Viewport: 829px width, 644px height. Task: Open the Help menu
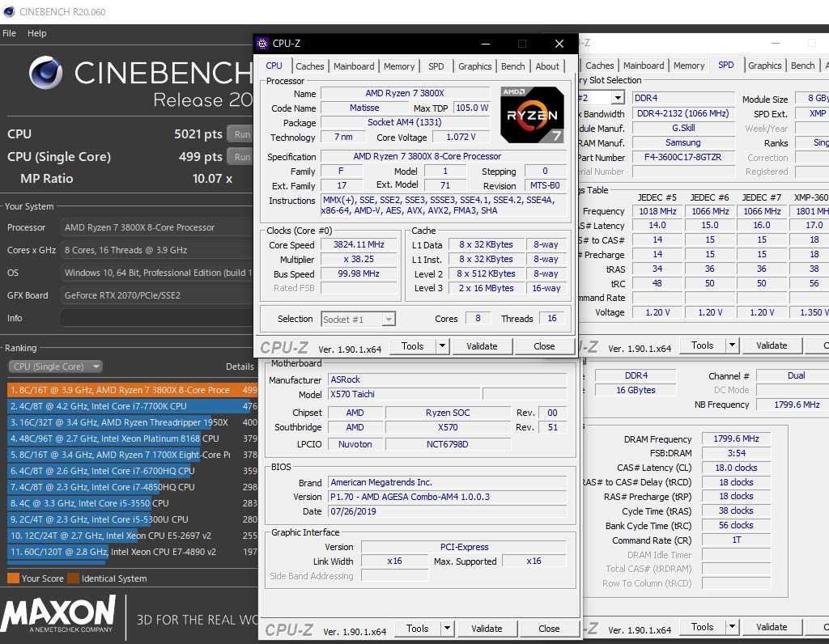(36, 33)
